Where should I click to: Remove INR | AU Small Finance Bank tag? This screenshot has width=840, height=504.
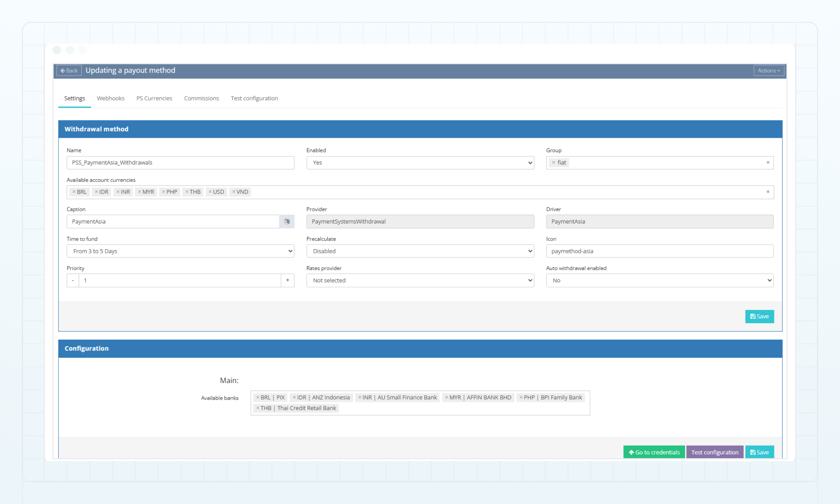tap(359, 397)
